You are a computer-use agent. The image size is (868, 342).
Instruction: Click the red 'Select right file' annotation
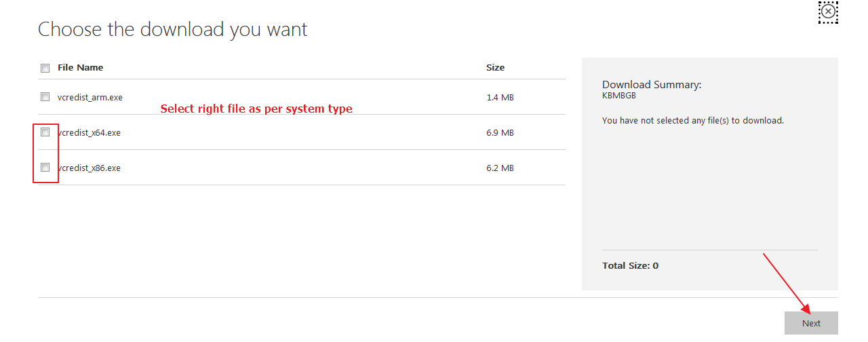pos(256,109)
